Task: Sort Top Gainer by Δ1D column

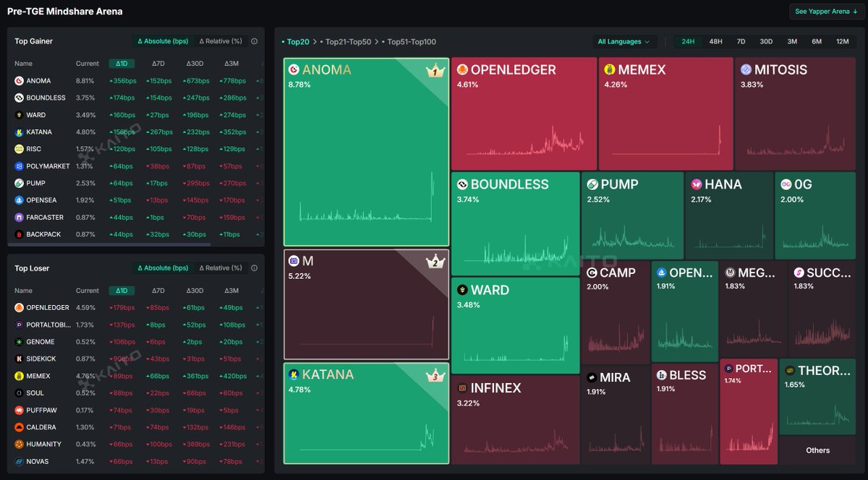Action: click(122, 64)
